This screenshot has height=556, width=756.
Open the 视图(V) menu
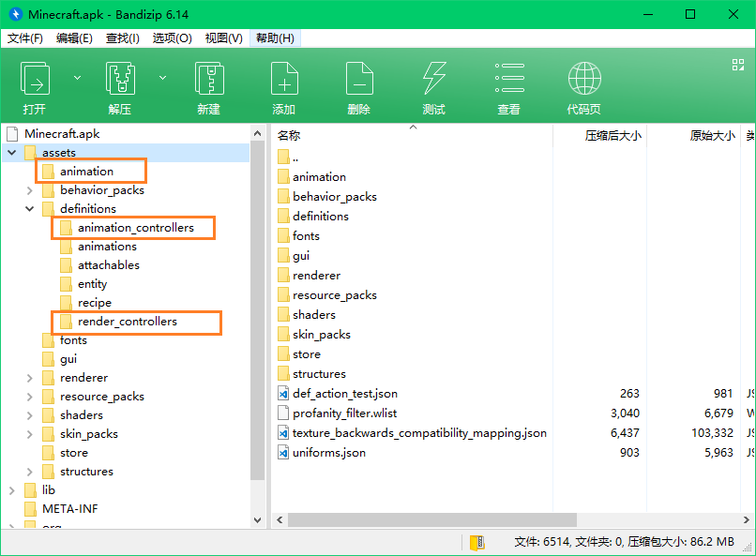tap(224, 38)
